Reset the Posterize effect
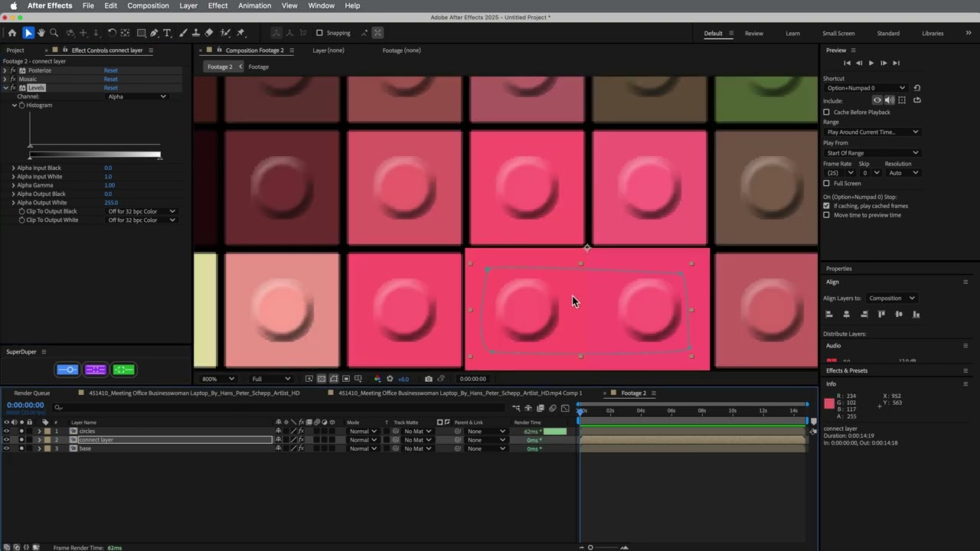This screenshot has width=980, height=551. point(111,70)
